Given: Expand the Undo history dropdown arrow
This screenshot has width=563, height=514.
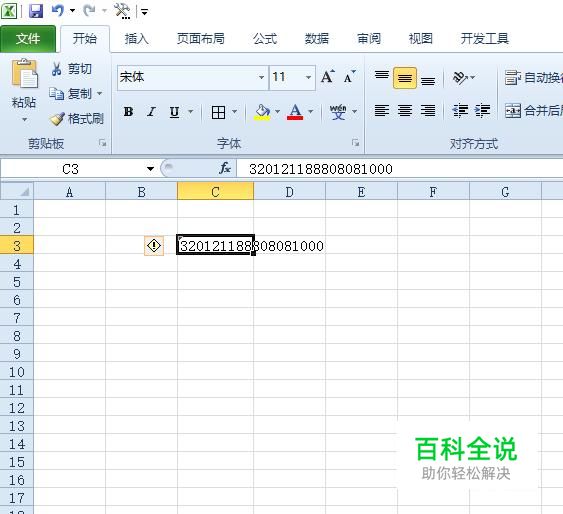Looking at the screenshot, I should point(73,10).
